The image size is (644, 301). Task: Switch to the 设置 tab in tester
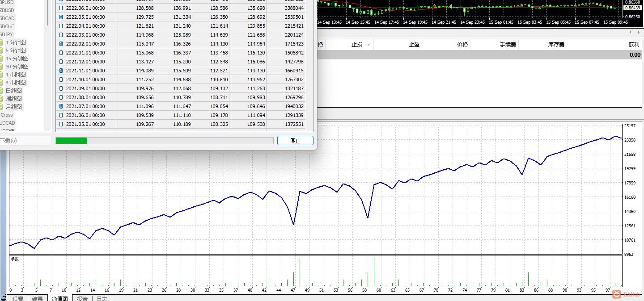[18, 298]
